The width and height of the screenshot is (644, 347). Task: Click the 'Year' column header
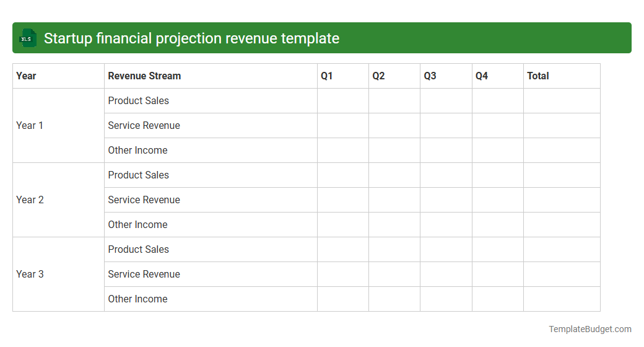tap(58, 76)
